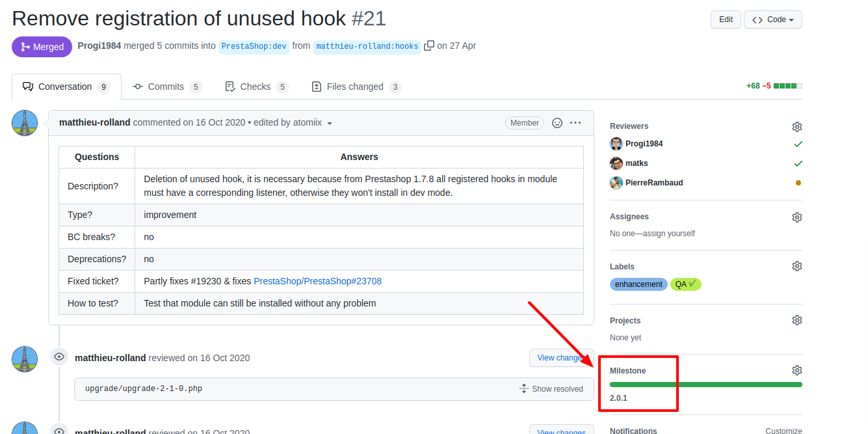
Task: Toggle the viewed eye icon on the first review
Action: click(x=59, y=357)
